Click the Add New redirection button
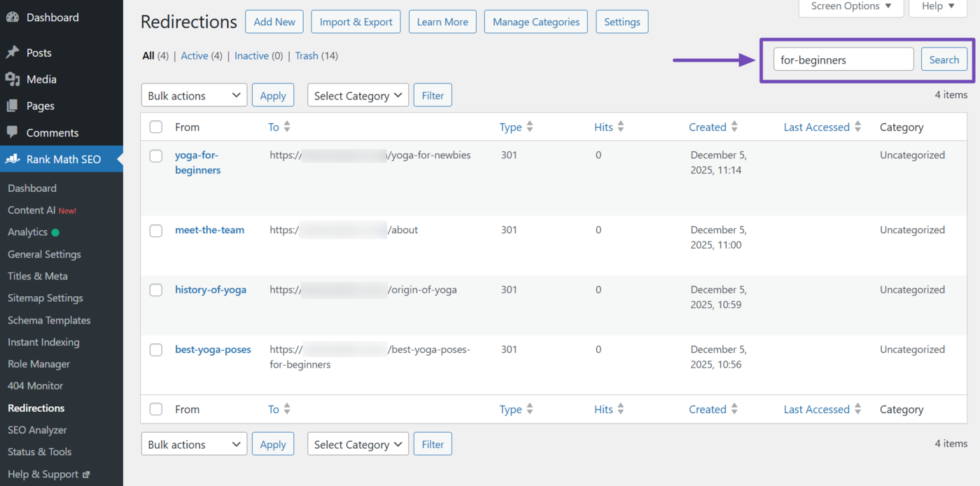The height and width of the screenshot is (486, 980). point(274,22)
